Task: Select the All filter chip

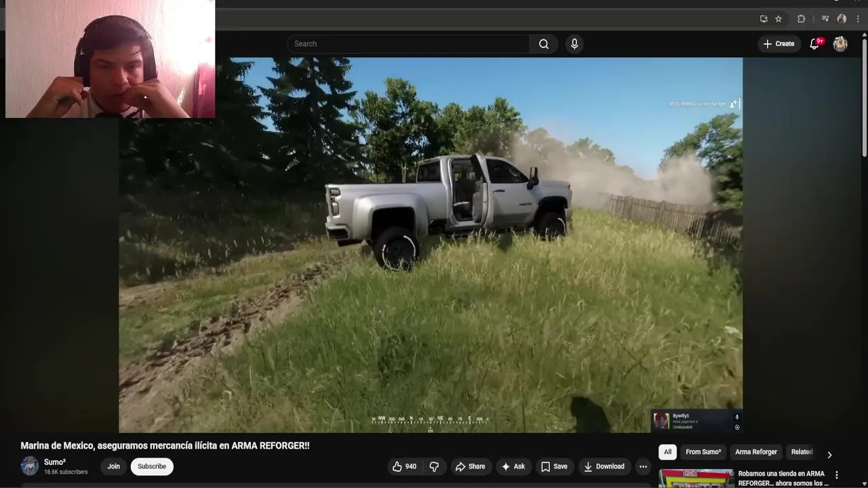Action: click(x=667, y=452)
